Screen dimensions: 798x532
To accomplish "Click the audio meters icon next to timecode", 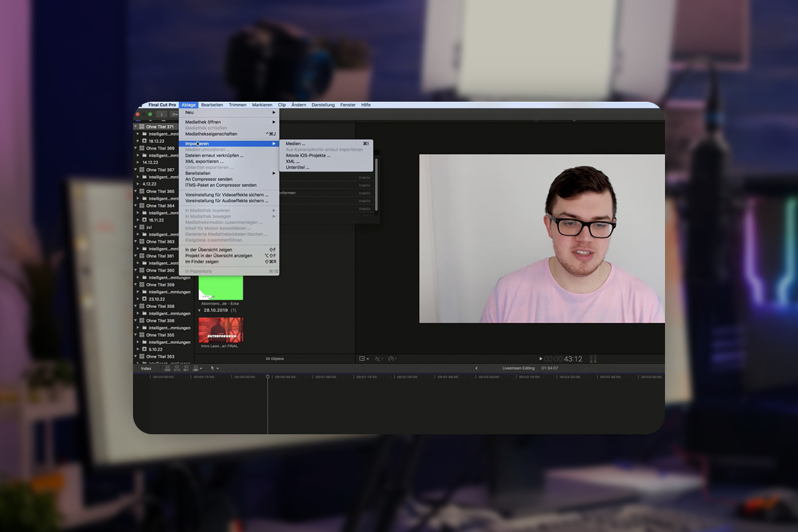I will point(593,358).
